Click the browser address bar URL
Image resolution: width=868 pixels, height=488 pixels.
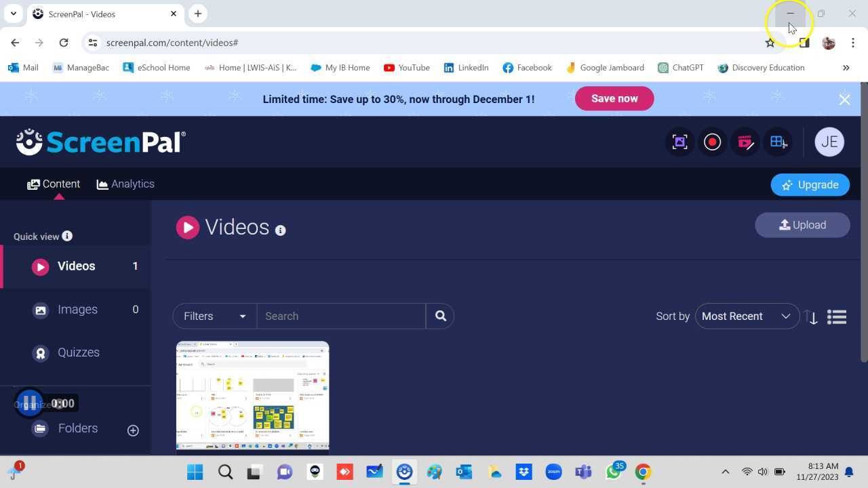[172, 43]
